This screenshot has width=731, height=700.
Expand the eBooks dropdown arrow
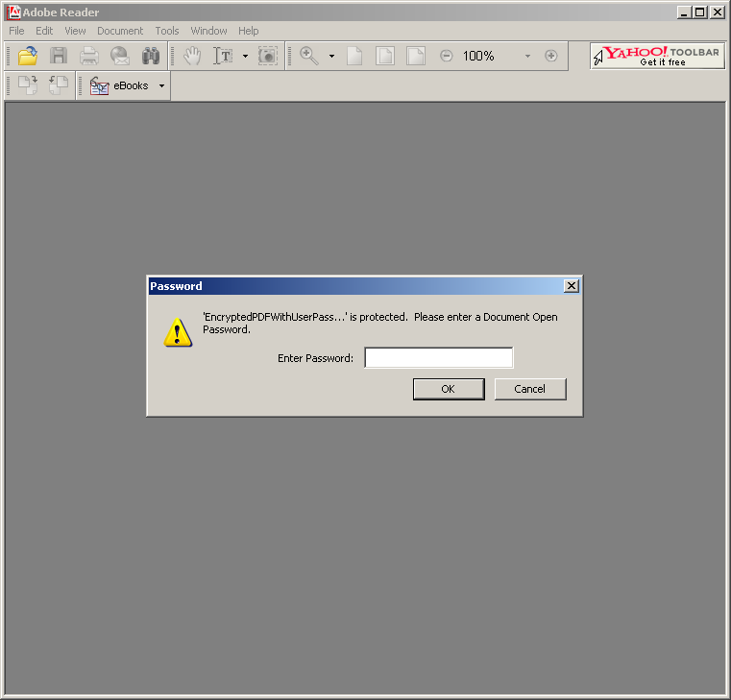161,86
